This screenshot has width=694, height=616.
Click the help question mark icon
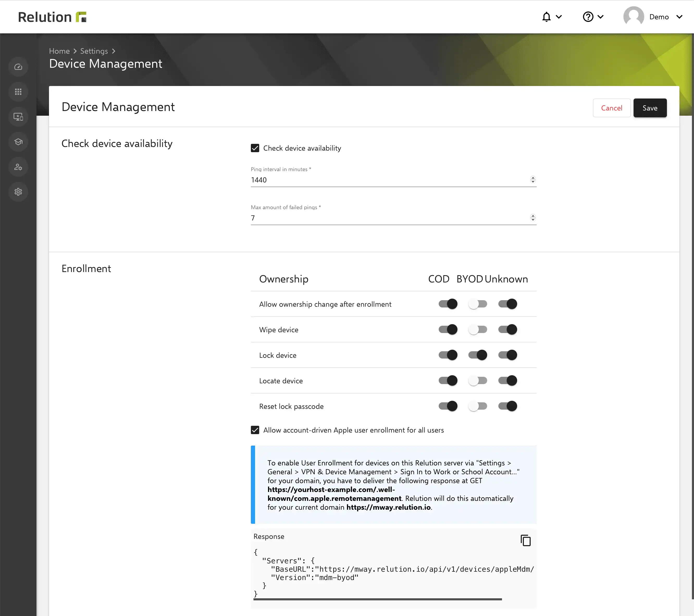tap(588, 17)
